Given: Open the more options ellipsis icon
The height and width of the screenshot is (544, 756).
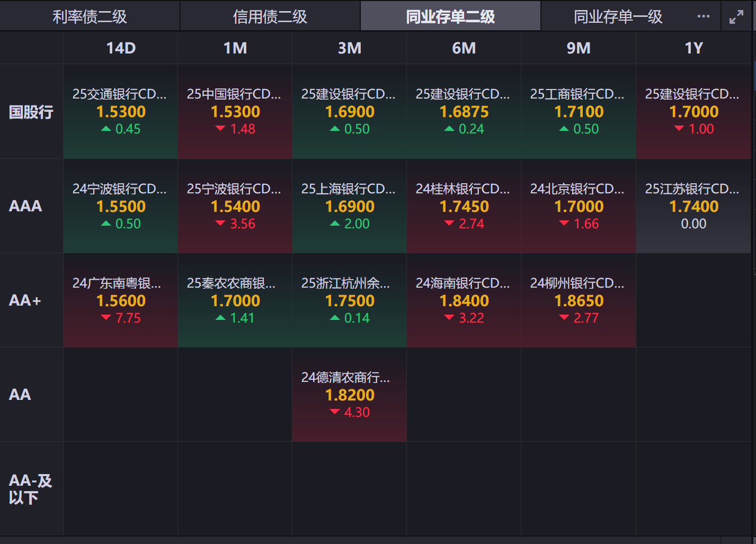Looking at the screenshot, I should pos(703,16).
